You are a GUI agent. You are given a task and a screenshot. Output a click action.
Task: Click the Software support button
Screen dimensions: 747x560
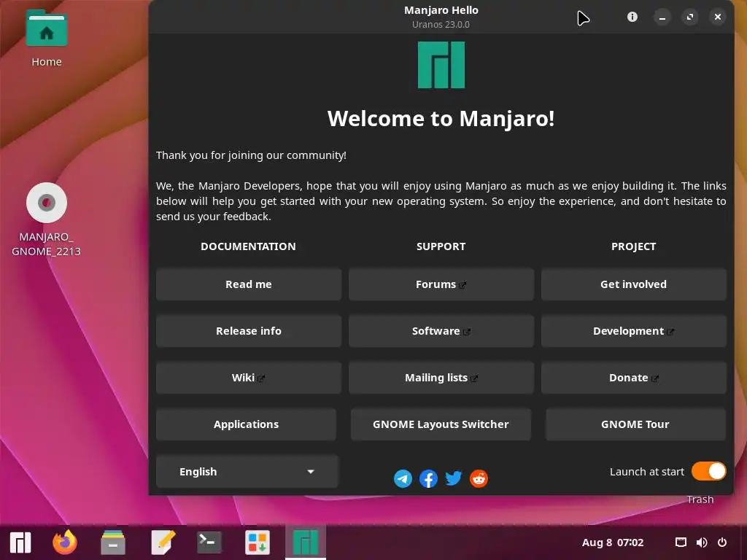[x=441, y=331]
